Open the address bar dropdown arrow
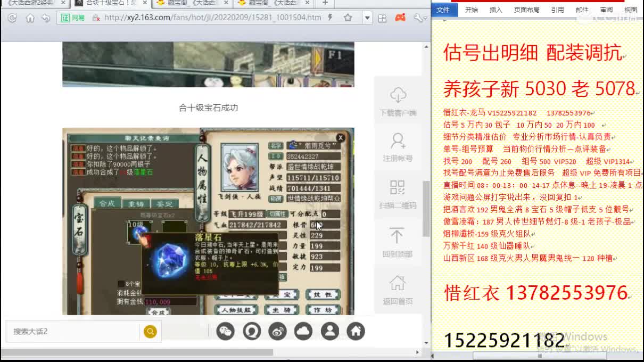This screenshot has width=644, height=362. 367,18
